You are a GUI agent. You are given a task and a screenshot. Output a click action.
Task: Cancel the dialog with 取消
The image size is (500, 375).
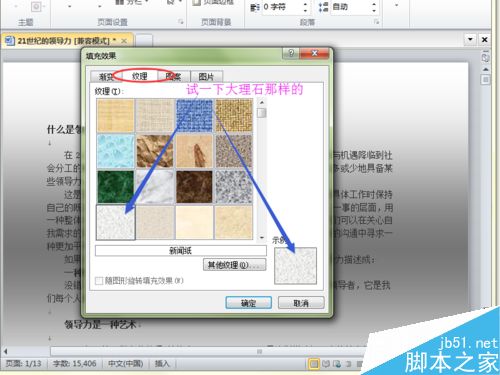[x=301, y=303]
